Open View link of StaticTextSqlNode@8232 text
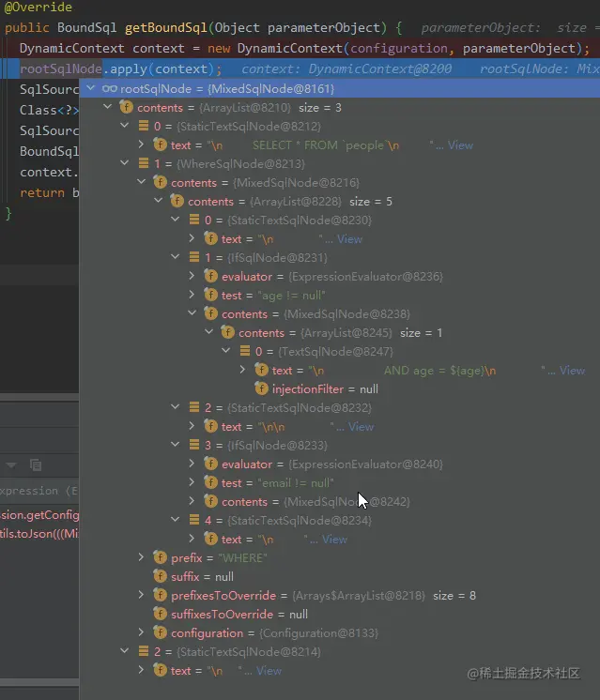The width and height of the screenshot is (600, 700). (x=361, y=426)
